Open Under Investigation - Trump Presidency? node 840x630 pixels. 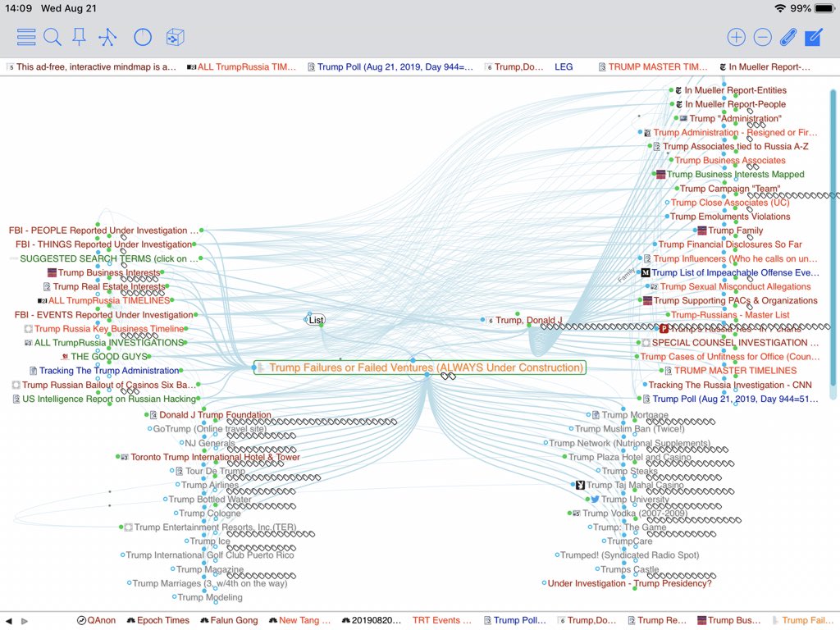point(629,583)
